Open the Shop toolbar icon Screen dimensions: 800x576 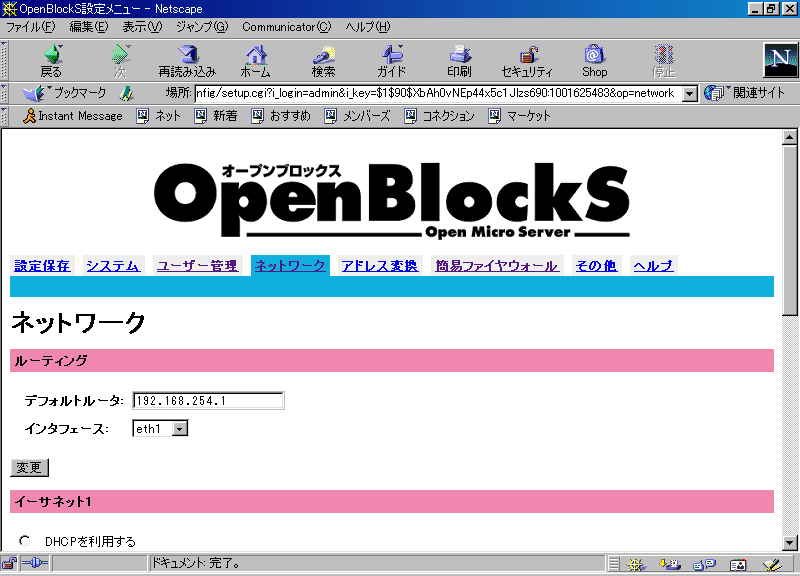pos(595,61)
